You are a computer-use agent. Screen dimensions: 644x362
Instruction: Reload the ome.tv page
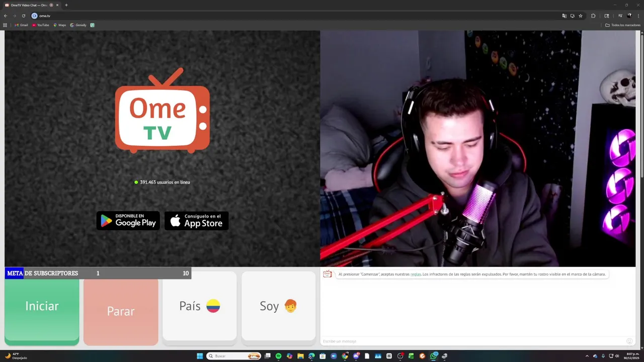[x=24, y=16]
